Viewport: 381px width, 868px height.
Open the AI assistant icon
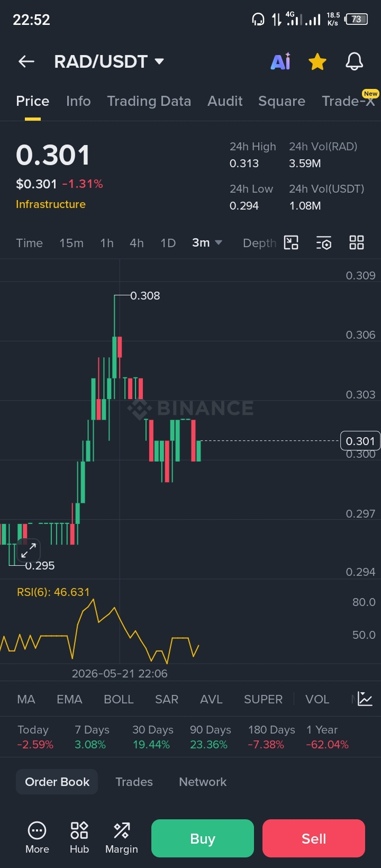pyautogui.click(x=280, y=61)
